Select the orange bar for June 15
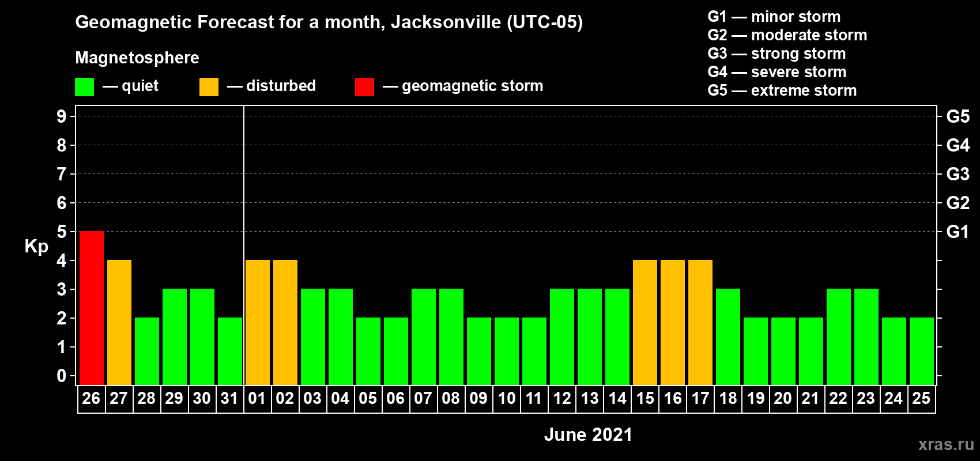This screenshot has height=461, width=980. [645, 322]
